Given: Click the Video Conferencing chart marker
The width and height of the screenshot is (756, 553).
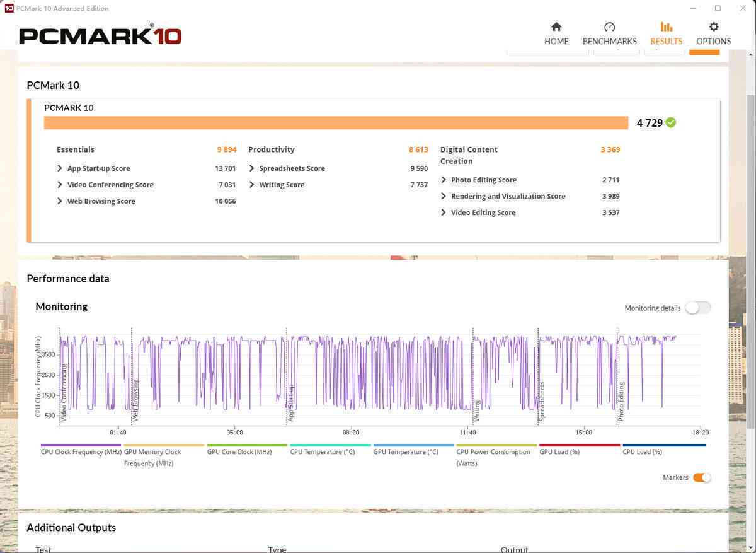Looking at the screenshot, I should 64,392.
